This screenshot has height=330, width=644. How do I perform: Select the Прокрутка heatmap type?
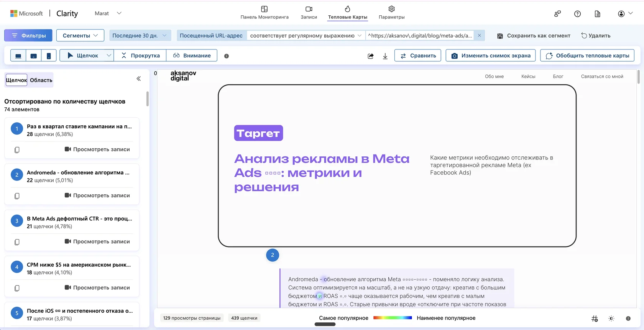(140, 56)
